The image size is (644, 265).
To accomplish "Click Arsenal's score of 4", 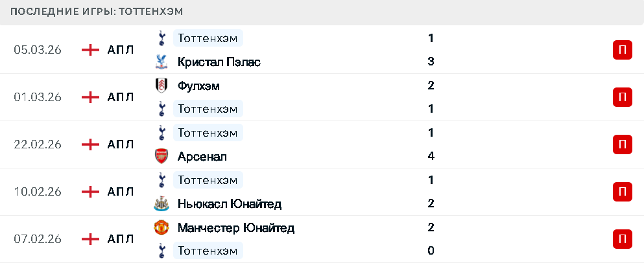I will point(431,156).
